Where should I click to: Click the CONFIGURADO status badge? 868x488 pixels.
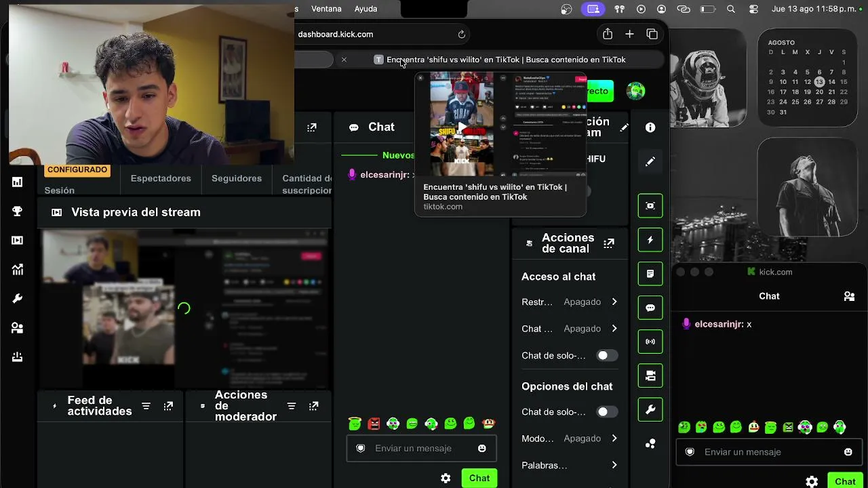(77, 169)
